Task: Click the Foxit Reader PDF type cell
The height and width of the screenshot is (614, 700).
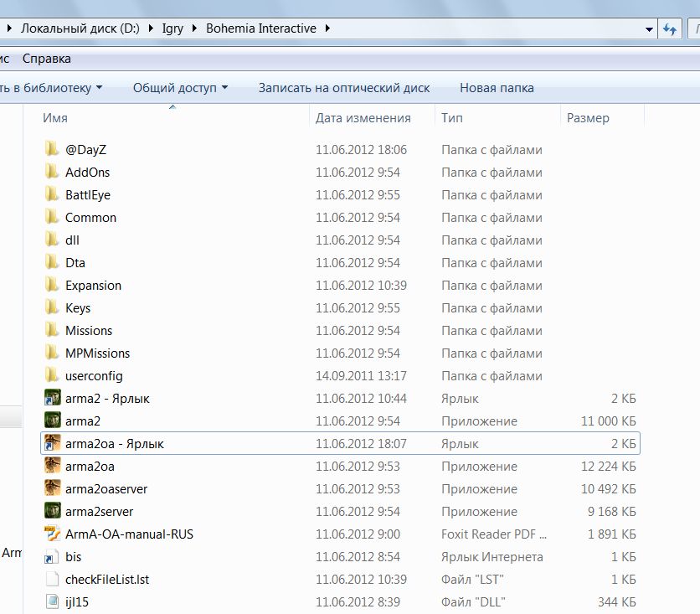Action: (x=494, y=534)
